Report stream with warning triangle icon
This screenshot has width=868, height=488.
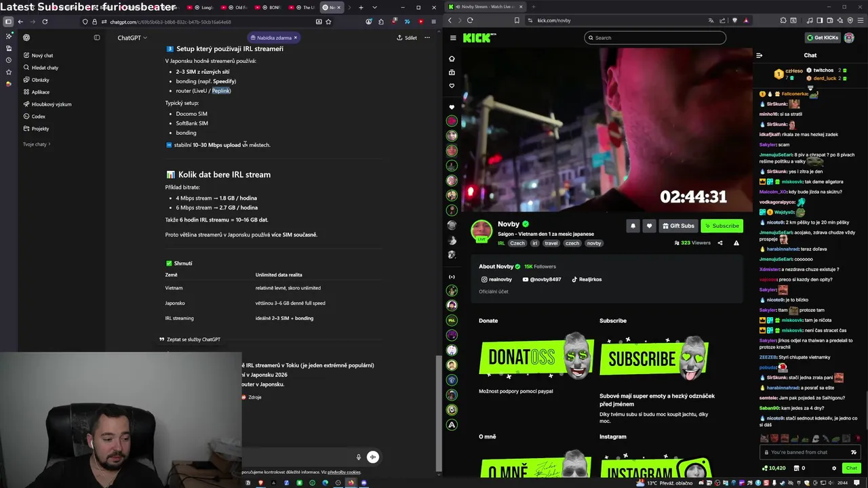pos(736,243)
